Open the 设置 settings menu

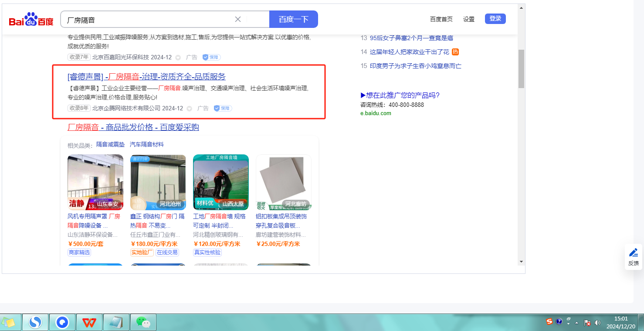click(469, 19)
